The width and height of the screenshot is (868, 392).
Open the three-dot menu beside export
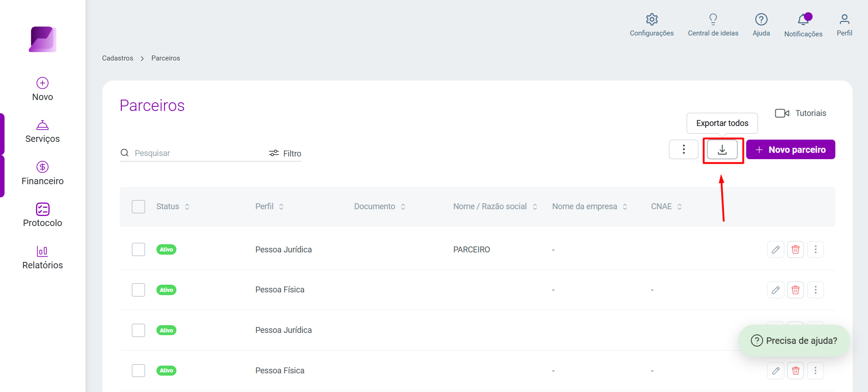[x=683, y=150]
